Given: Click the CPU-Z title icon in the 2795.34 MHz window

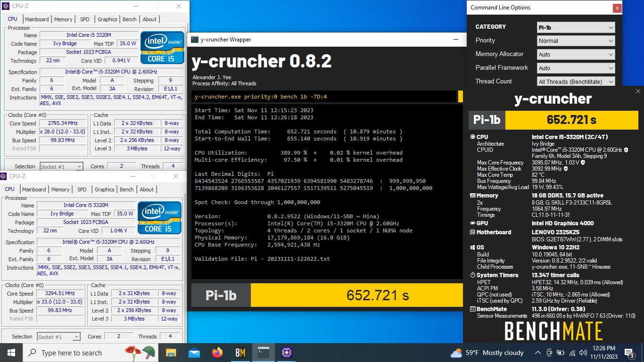Looking at the screenshot, I should click(x=6, y=6).
